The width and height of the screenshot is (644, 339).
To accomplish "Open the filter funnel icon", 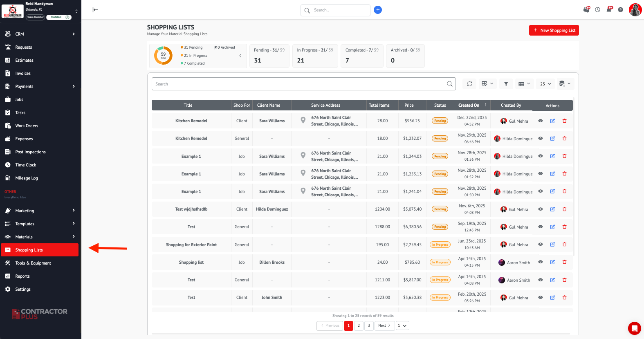I will 506,84.
